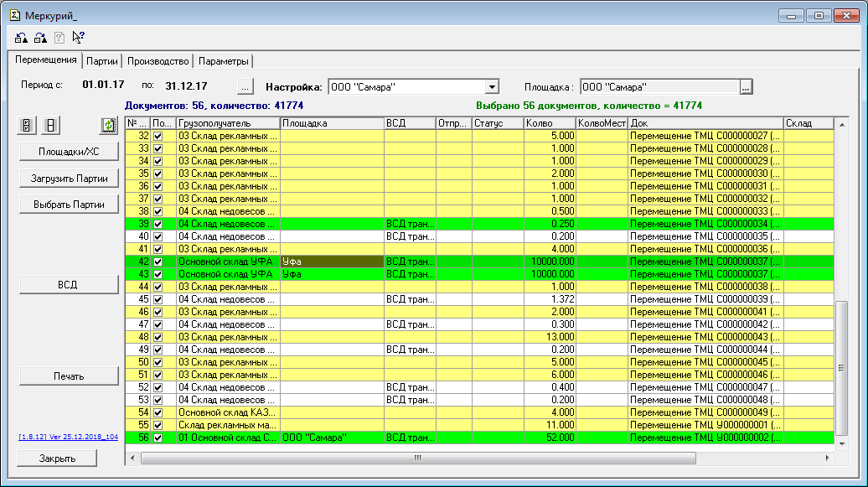Click document Перемещение ТМЦ С000000049
Image resolution: width=868 pixels, height=487 pixels.
[x=705, y=412]
